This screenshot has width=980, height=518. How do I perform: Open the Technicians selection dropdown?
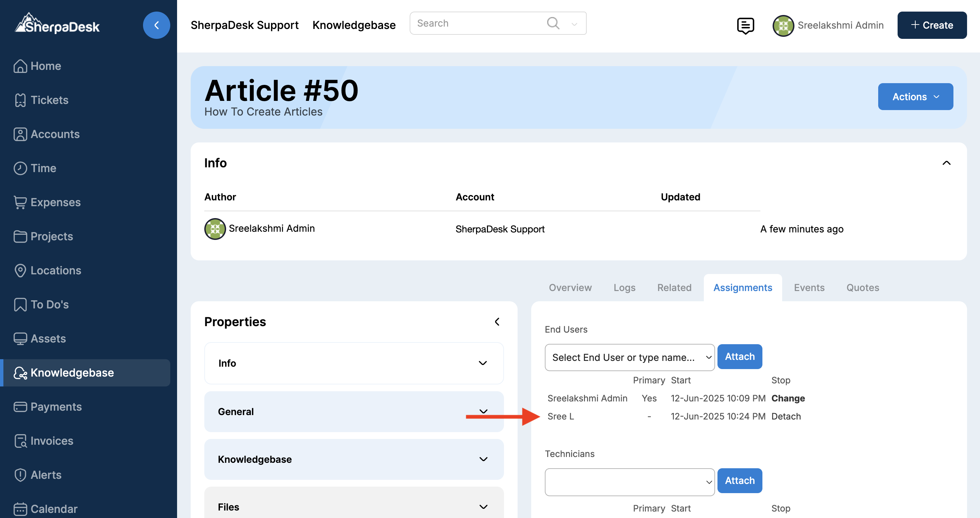click(x=629, y=482)
